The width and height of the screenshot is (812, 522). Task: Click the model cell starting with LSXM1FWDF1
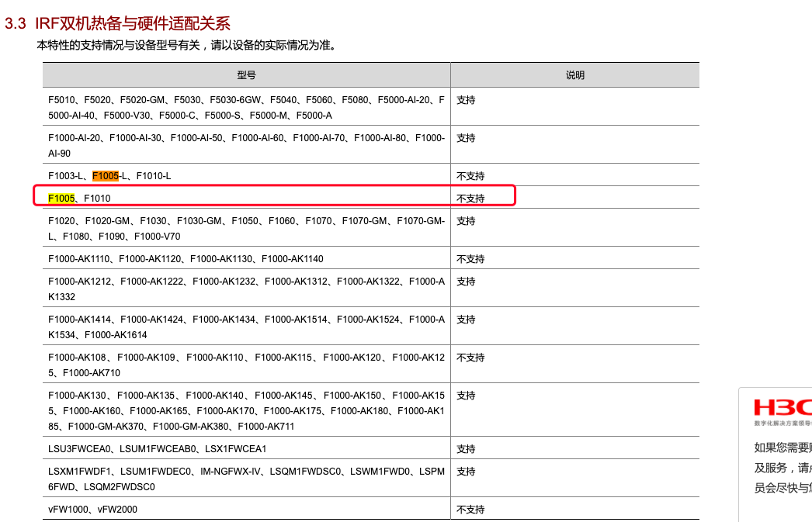[247, 479]
